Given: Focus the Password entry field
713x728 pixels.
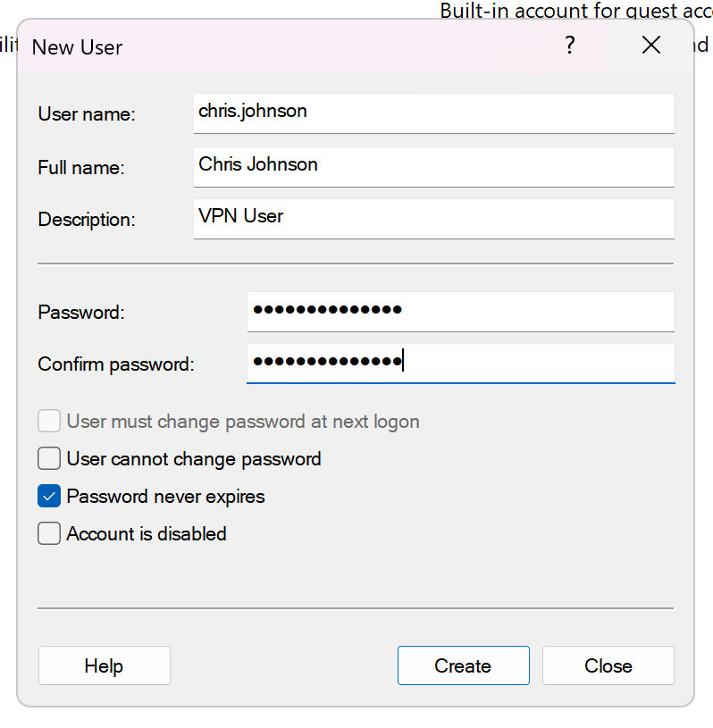Looking at the screenshot, I should (460, 312).
